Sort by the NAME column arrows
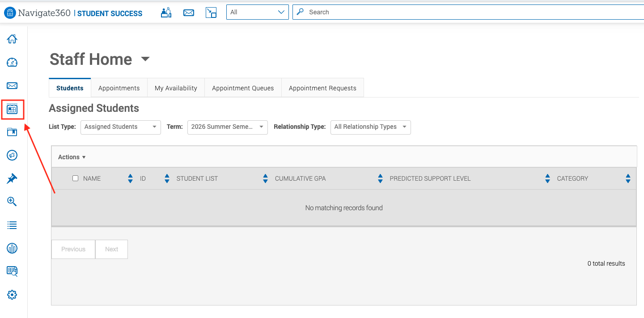Screen dimensions: 644x318 [130, 178]
